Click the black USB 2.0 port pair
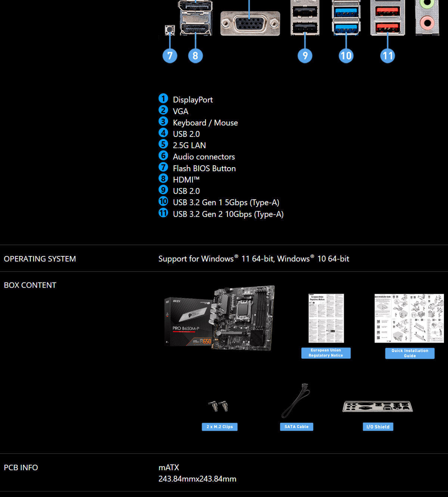Image resolution: width=448 pixels, height=497 pixels. [305, 18]
